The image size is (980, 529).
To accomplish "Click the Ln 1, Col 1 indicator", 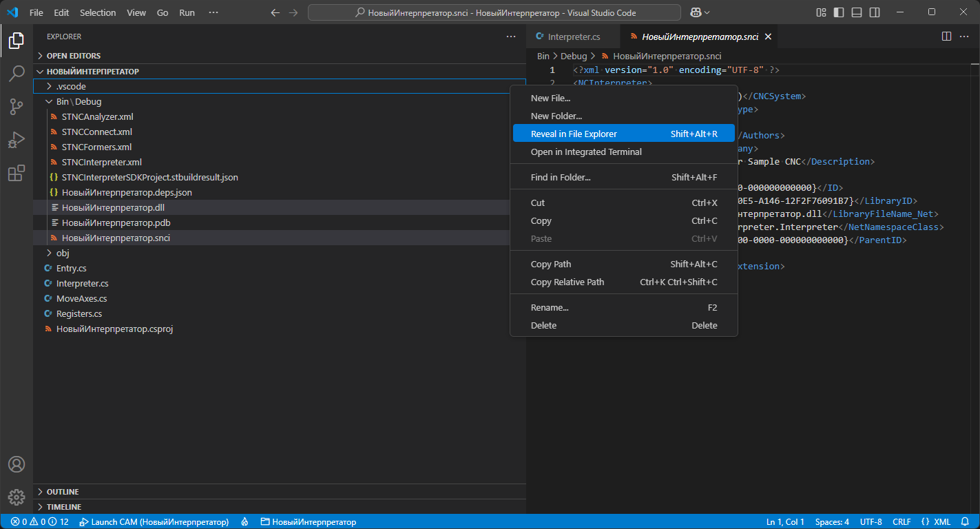I will click(786, 522).
